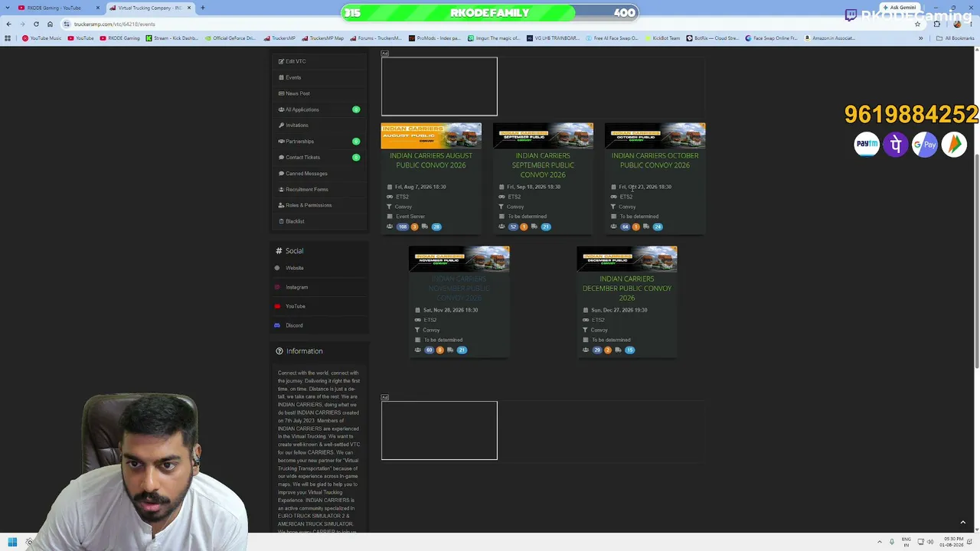980x551 pixels.
Task: Click the date 'Sun, Dec 27, 2026 19:30'
Action: pyautogui.click(x=619, y=310)
